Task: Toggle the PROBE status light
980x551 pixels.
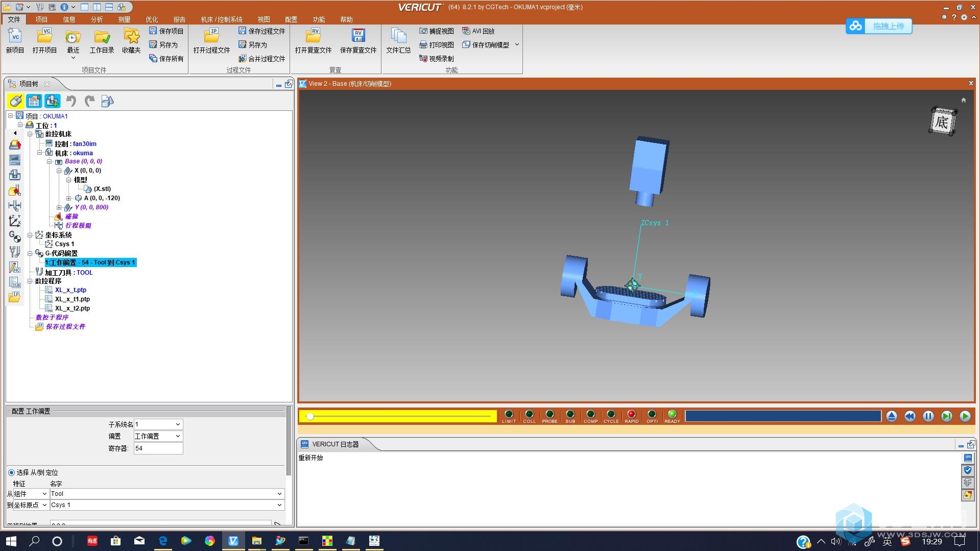Action: [549, 414]
